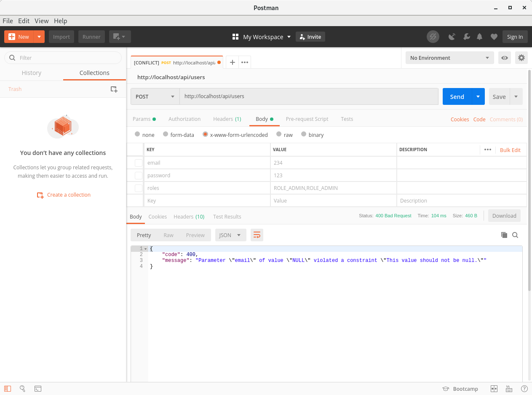Open the View menu
Image resolution: width=532 pixels, height=395 pixels.
click(42, 21)
